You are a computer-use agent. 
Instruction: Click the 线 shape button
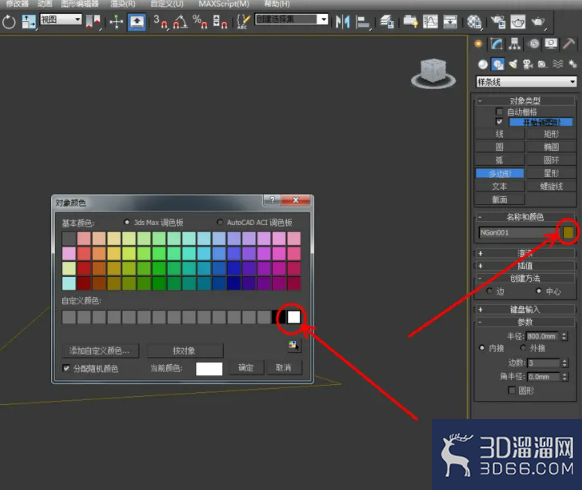tap(500, 134)
